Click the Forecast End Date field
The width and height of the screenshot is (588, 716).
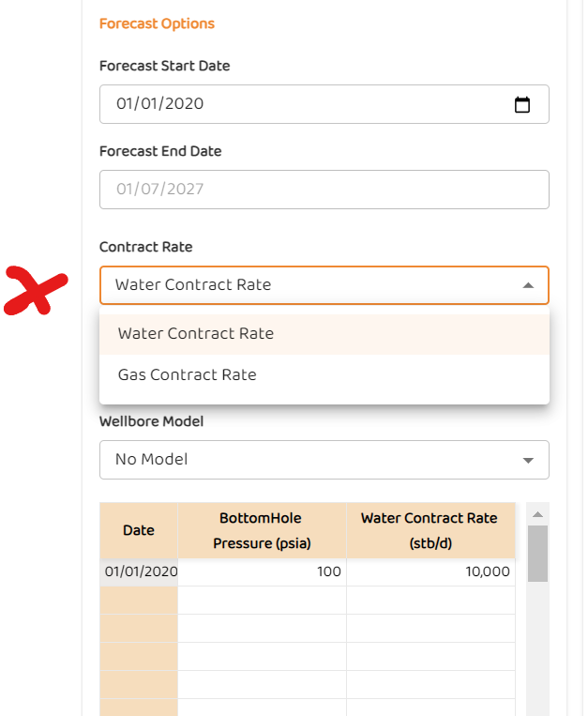[324, 190]
